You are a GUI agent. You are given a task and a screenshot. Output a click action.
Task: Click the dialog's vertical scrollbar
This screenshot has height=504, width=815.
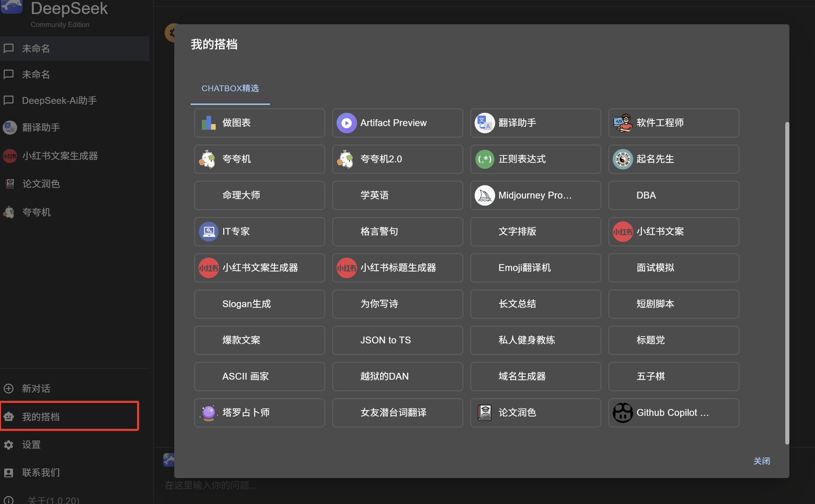click(787, 283)
